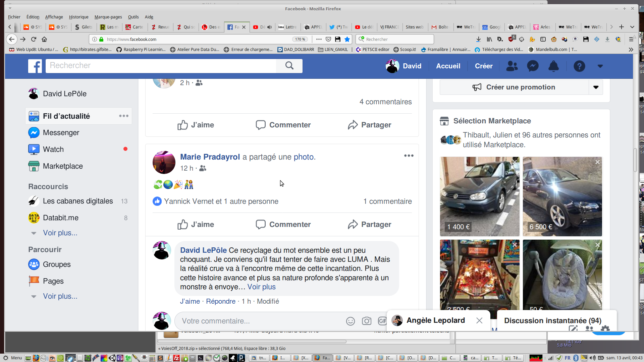Viewport: 644px width, 362px height.
Task: Open the Marque-pages menu
Action: tap(108, 17)
